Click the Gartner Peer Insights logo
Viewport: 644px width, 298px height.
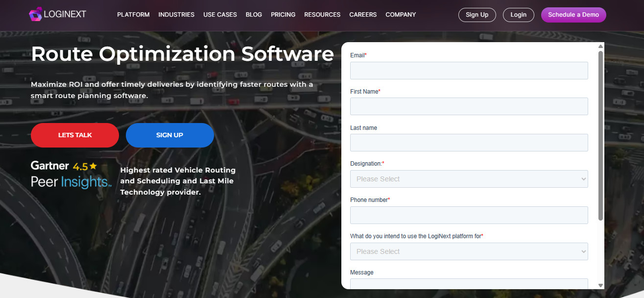(x=71, y=175)
